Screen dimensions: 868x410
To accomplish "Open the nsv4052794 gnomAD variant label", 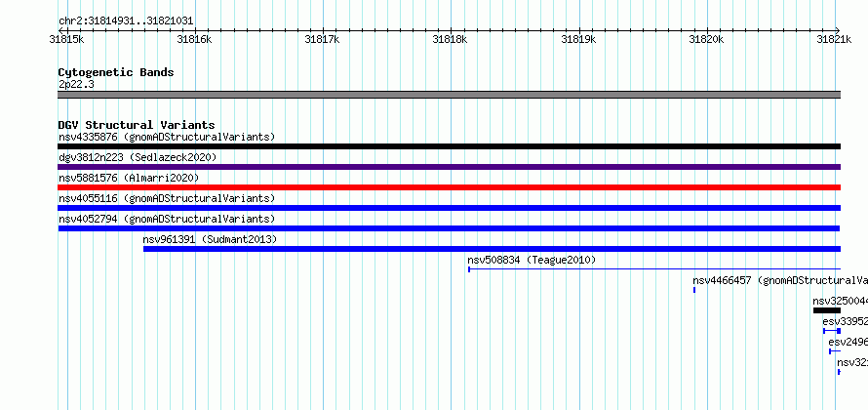I will 167,219.
